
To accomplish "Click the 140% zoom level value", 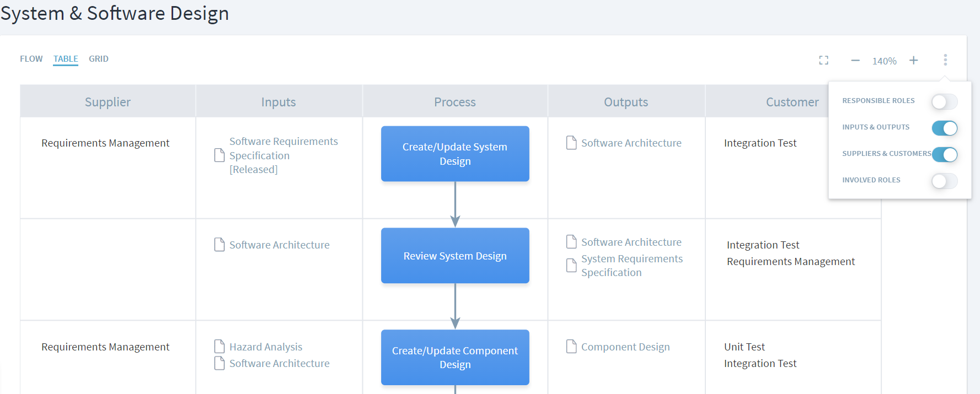I will (884, 61).
